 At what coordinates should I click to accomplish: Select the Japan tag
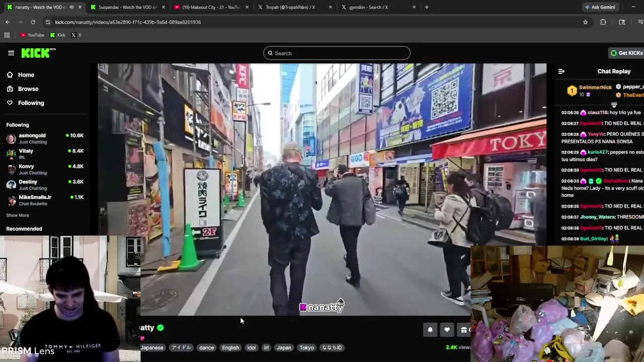(284, 347)
